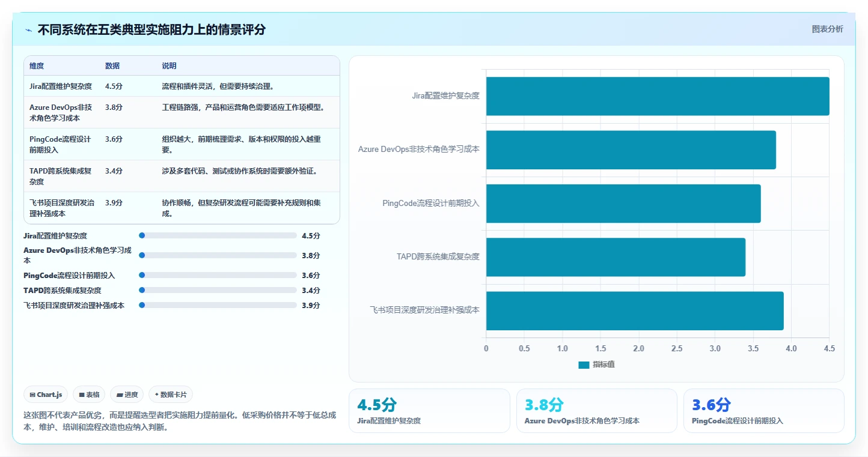The width and height of the screenshot is (868, 457).
Task: Click the 4.5分 value beside Jira progress bar
Action: pos(311,236)
